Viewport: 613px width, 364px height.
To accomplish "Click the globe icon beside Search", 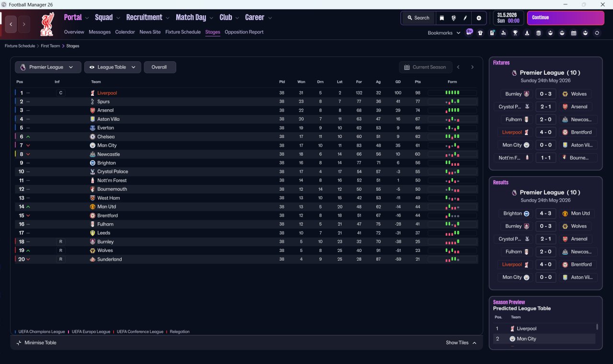I will pos(454,18).
